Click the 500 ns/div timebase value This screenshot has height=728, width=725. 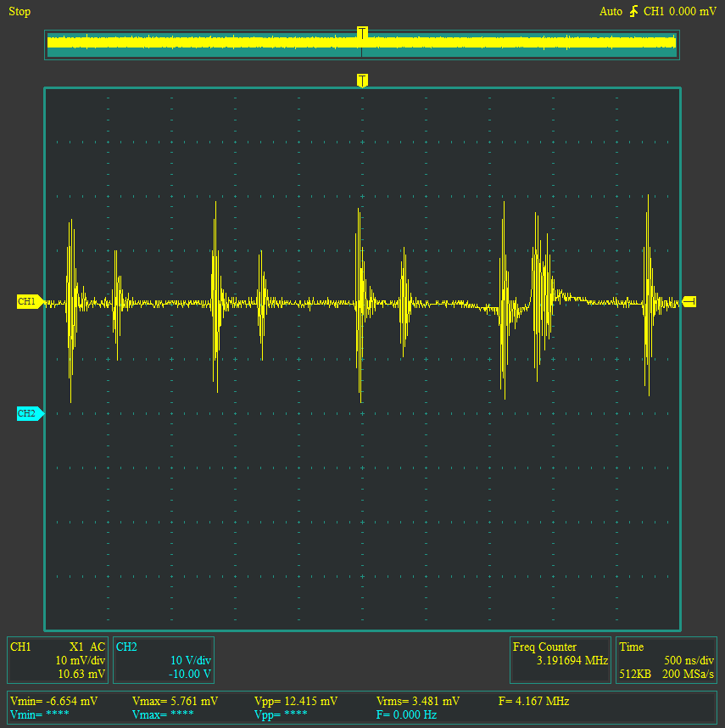[x=689, y=660]
